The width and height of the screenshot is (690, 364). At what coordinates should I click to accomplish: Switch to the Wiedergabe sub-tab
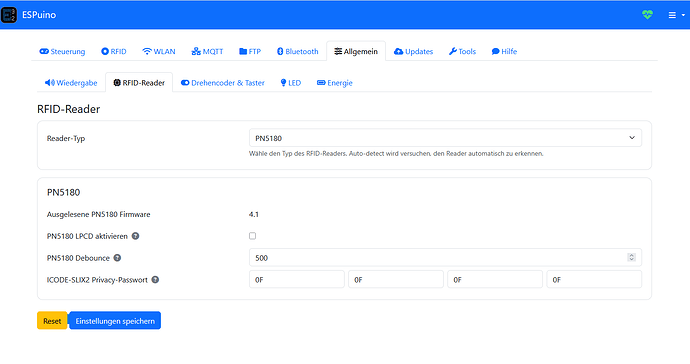[x=71, y=83]
